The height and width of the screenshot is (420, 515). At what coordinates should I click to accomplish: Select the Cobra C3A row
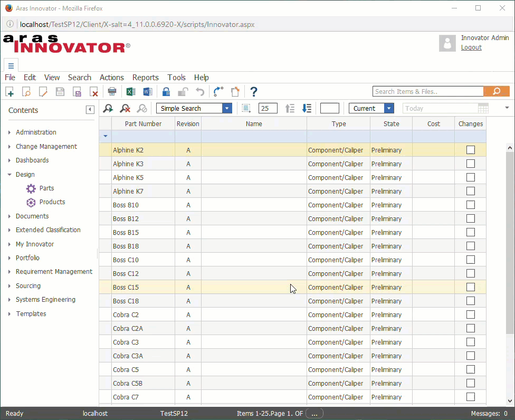292,356
